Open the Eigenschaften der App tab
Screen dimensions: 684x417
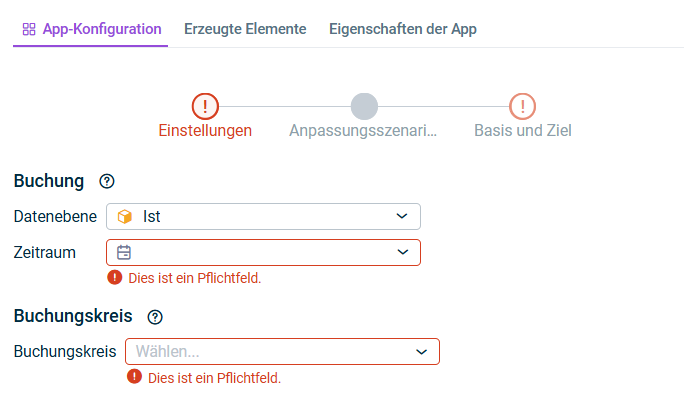[x=402, y=29]
